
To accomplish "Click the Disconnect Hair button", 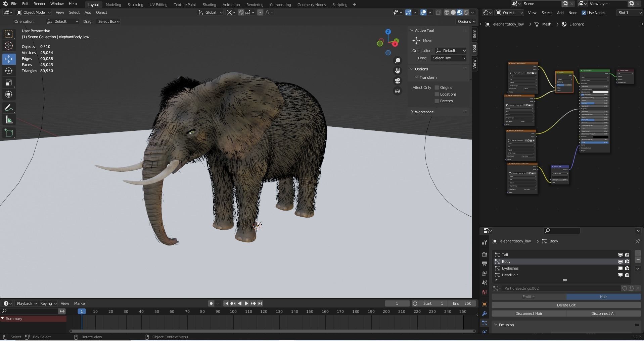I will [x=529, y=314].
